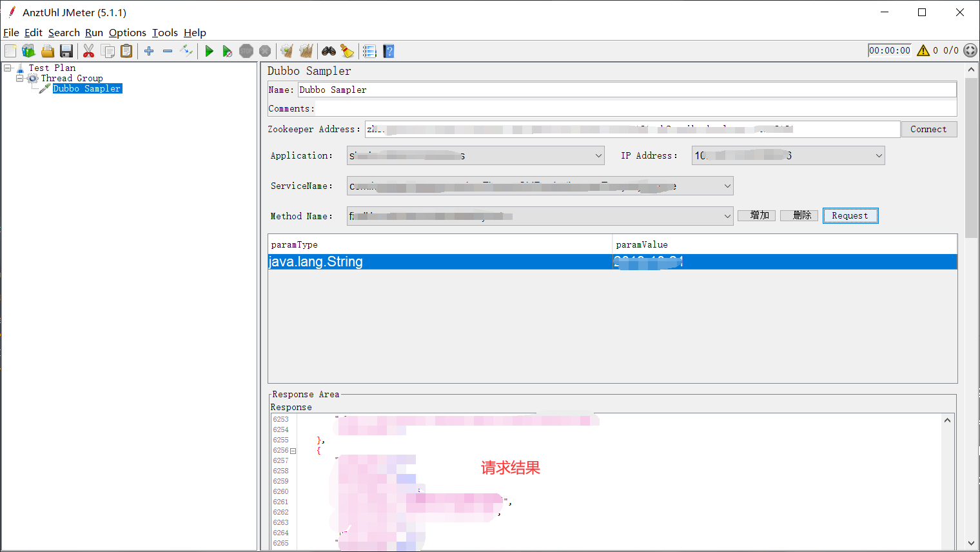Viewport: 980px width, 552px height.
Task: Save the test plan with floppy icon
Action: pos(66,51)
